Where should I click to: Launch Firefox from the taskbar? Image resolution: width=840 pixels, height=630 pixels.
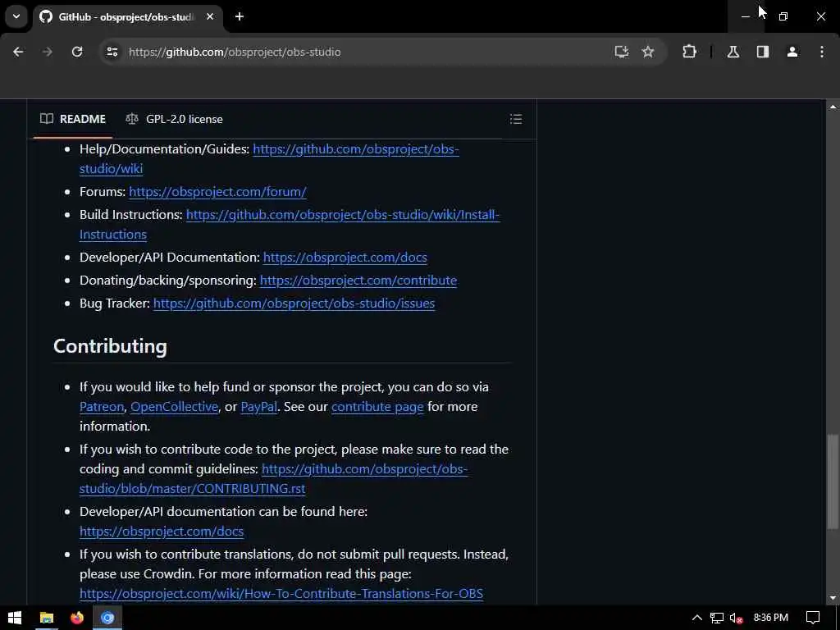tap(77, 618)
